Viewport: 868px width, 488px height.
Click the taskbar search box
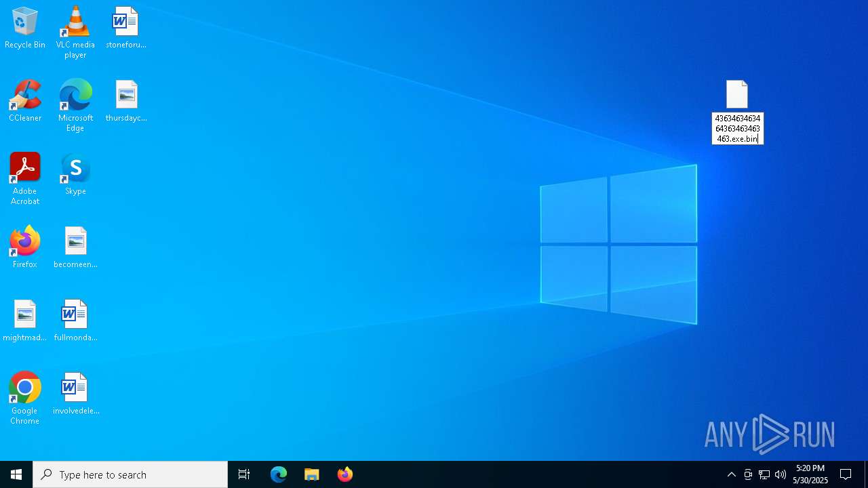(x=130, y=474)
